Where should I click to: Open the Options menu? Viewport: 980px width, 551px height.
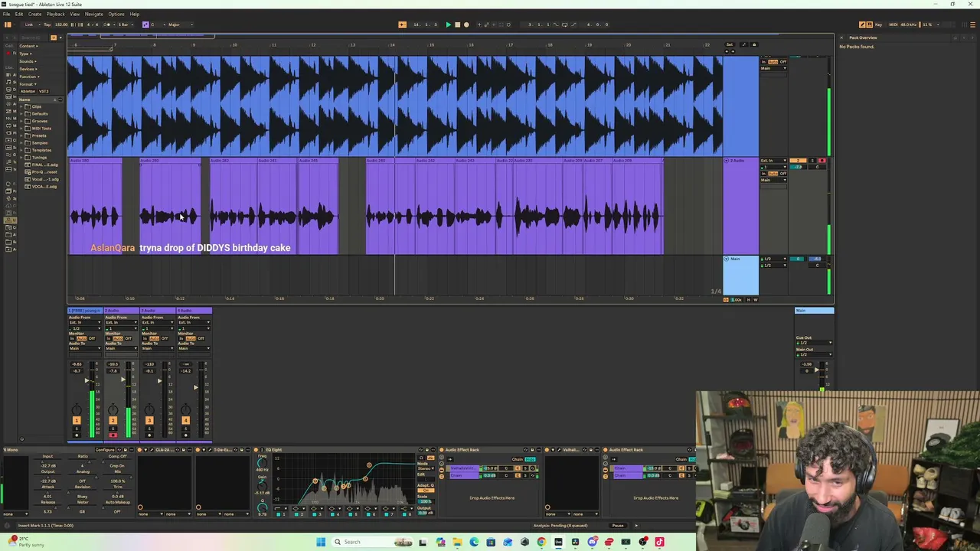pyautogui.click(x=116, y=14)
